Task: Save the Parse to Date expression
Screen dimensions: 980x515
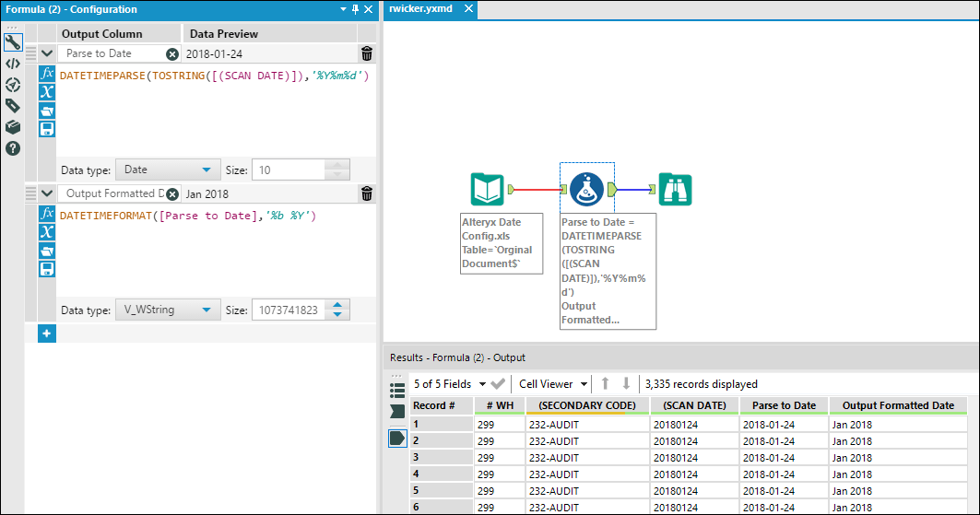Action: pos(47,129)
